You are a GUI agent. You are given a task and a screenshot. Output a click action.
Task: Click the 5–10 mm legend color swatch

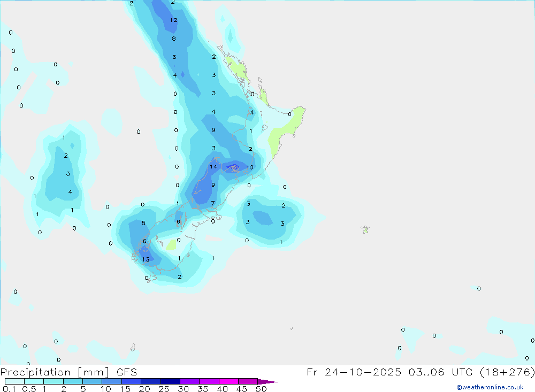click(x=93, y=381)
